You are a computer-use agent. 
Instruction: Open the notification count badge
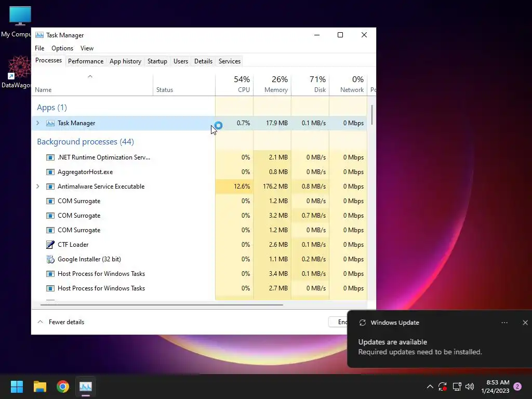tap(517, 387)
